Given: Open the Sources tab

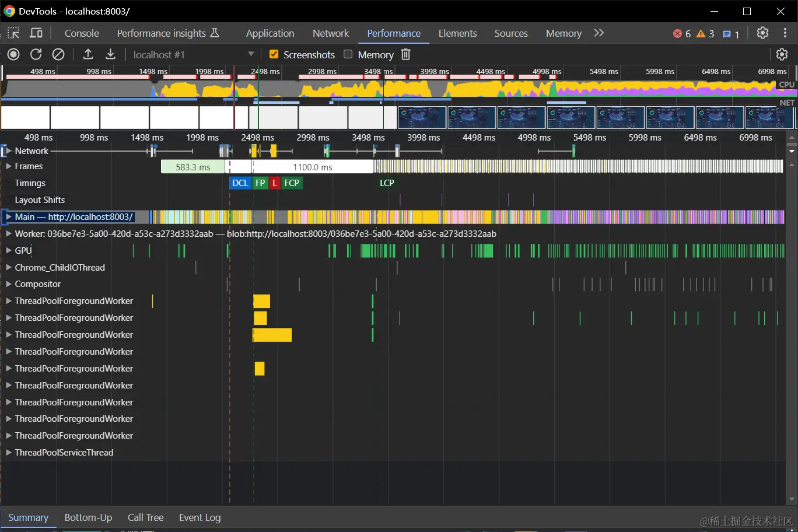Looking at the screenshot, I should (x=511, y=33).
